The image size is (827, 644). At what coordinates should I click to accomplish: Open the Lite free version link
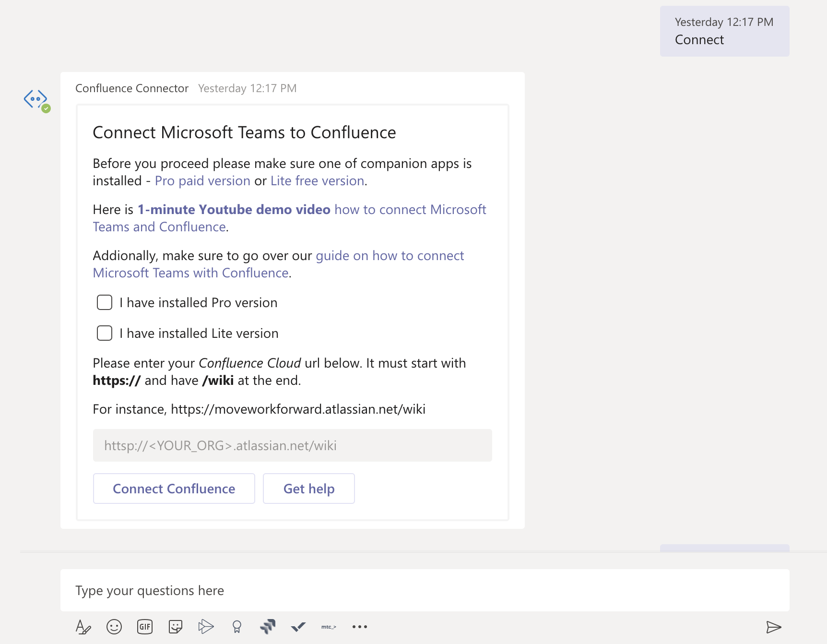coord(316,180)
